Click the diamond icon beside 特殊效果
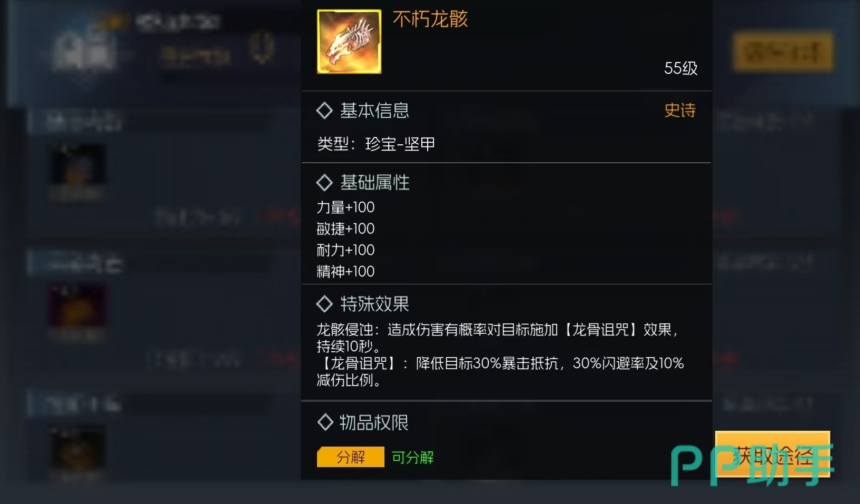The image size is (860, 504). point(324,304)
